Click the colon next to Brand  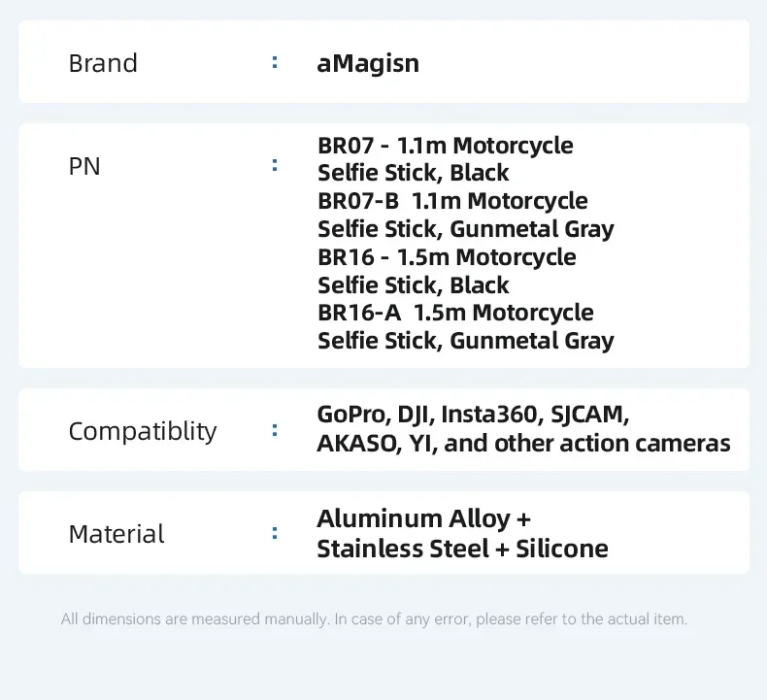click(x=275, y=62)
